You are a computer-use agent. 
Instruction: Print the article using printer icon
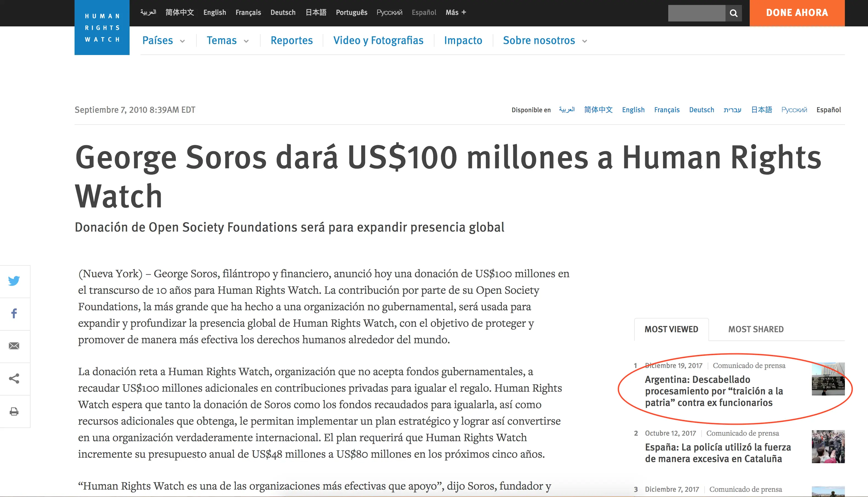(14, 411)
